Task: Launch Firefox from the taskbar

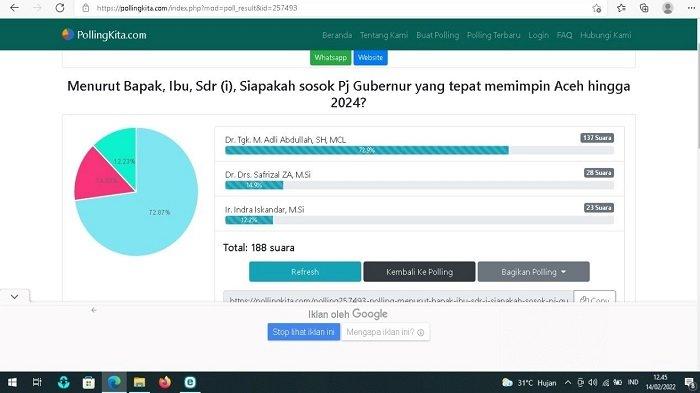Action: point(165,382)
